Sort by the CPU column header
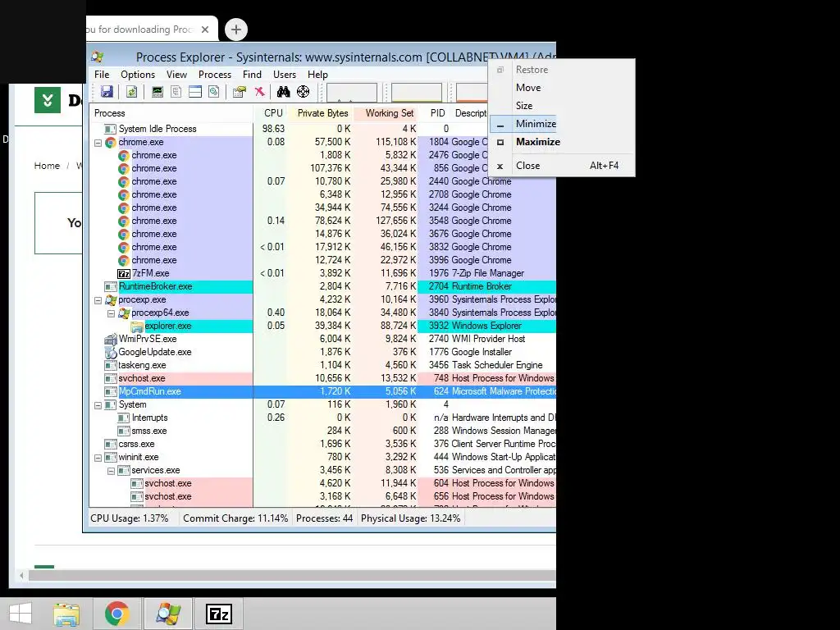 tap(271, 113)
